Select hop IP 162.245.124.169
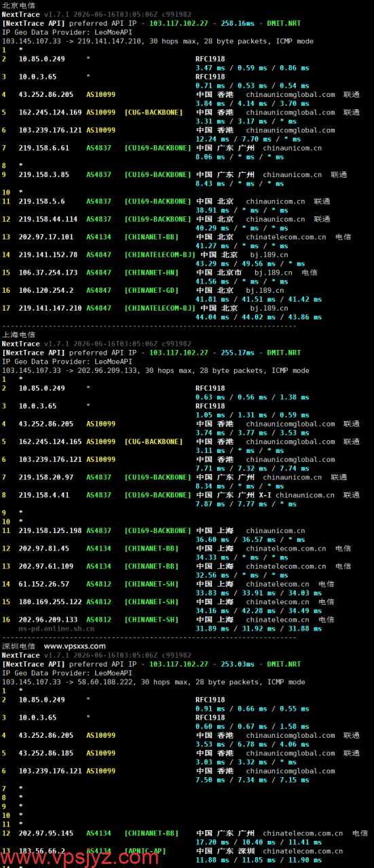The width and height of the screenshot is (374, 868). point(50,112)
